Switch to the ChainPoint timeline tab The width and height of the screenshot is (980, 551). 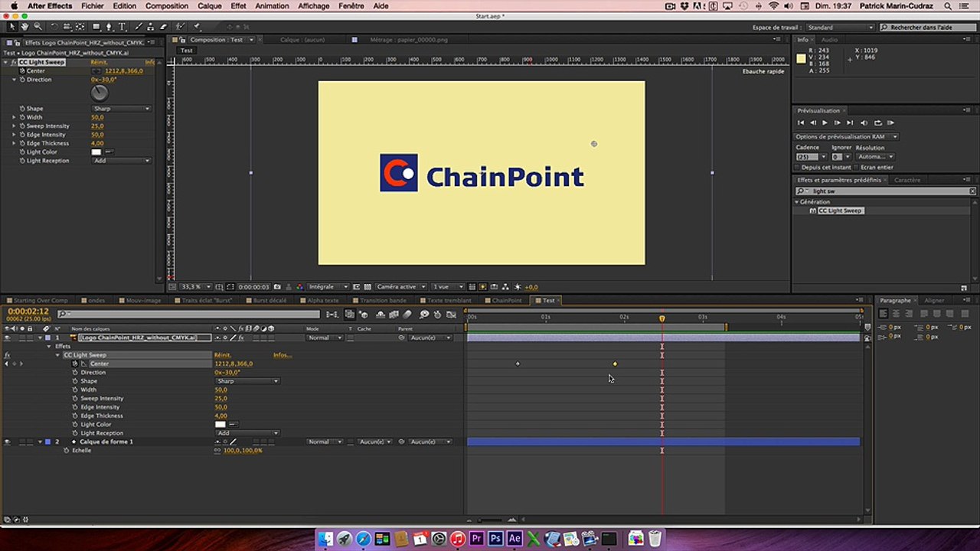[x=506, y=301]
